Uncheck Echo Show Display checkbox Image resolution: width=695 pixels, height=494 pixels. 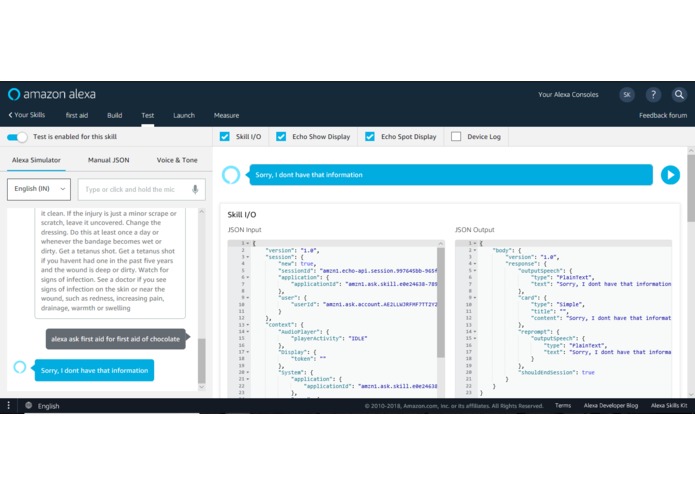281,136
